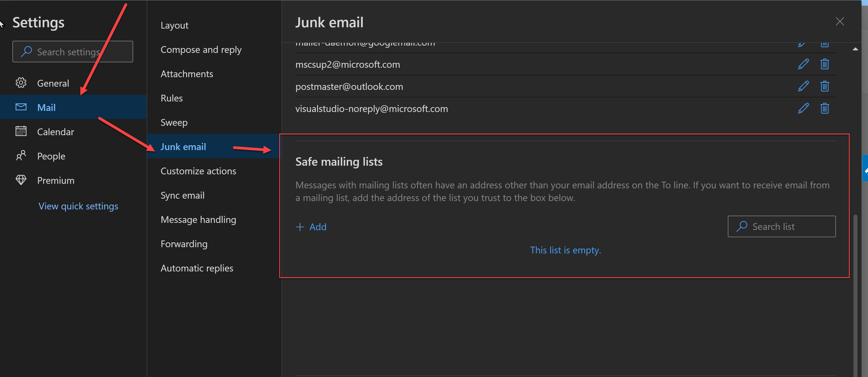Image resolution: width=868 pixels, height=377 pixels.
Task: Click Add under Safe mailing lists
Action: [x=311, y=227]
